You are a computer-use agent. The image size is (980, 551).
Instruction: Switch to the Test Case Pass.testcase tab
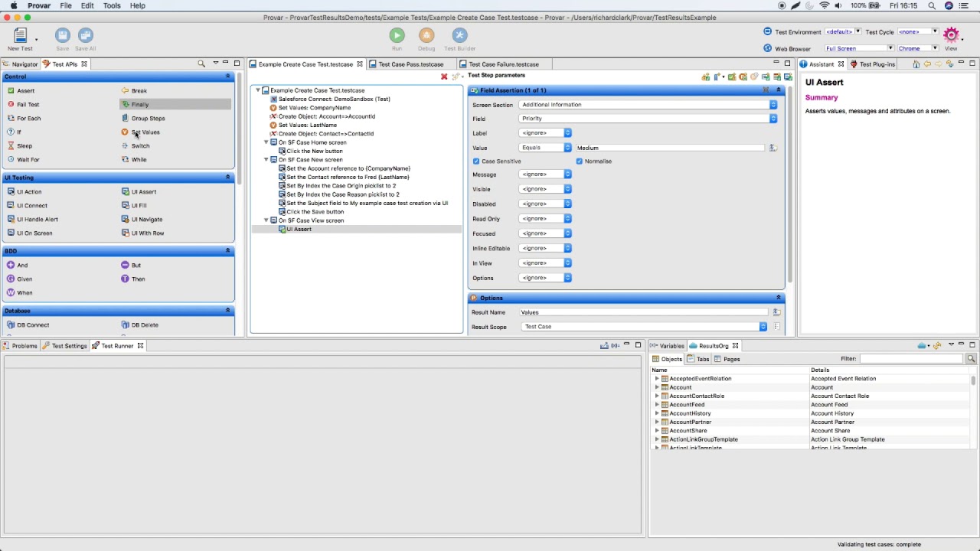point(410,64)
